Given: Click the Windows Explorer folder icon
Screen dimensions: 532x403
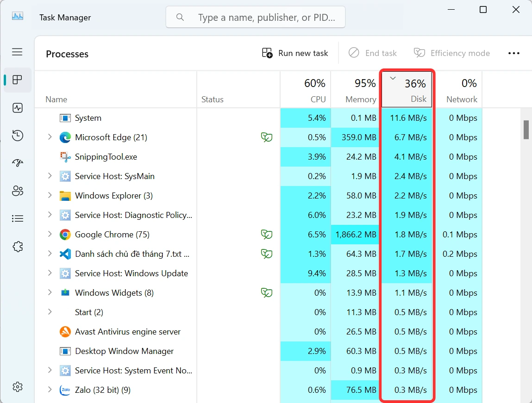Looking at the screenshot, I should (x=65, y=196).
